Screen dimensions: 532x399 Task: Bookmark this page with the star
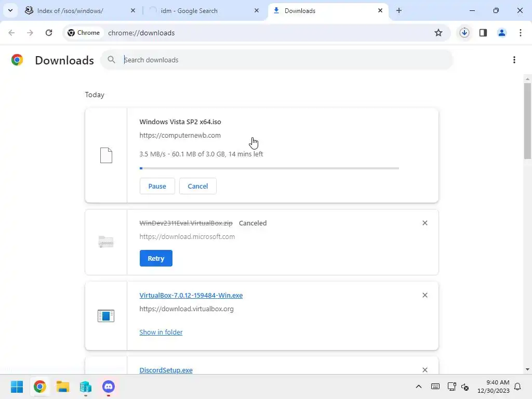(438, 33)
